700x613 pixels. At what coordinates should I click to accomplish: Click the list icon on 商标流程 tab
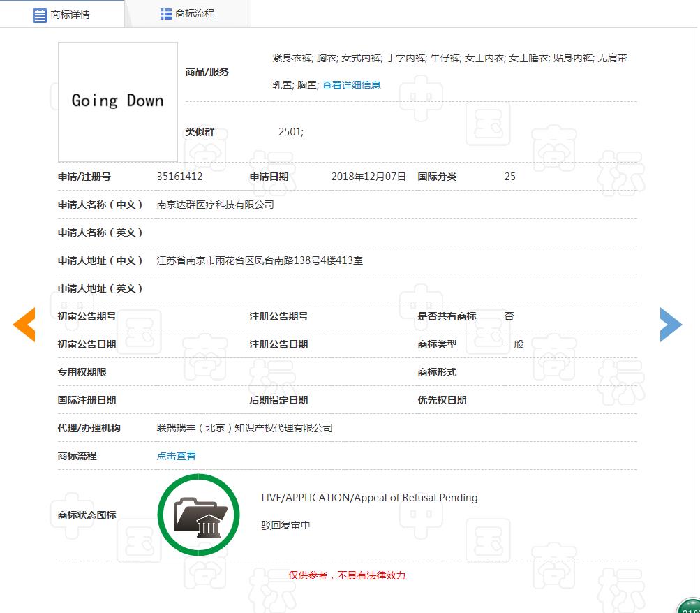click(166, 12)
